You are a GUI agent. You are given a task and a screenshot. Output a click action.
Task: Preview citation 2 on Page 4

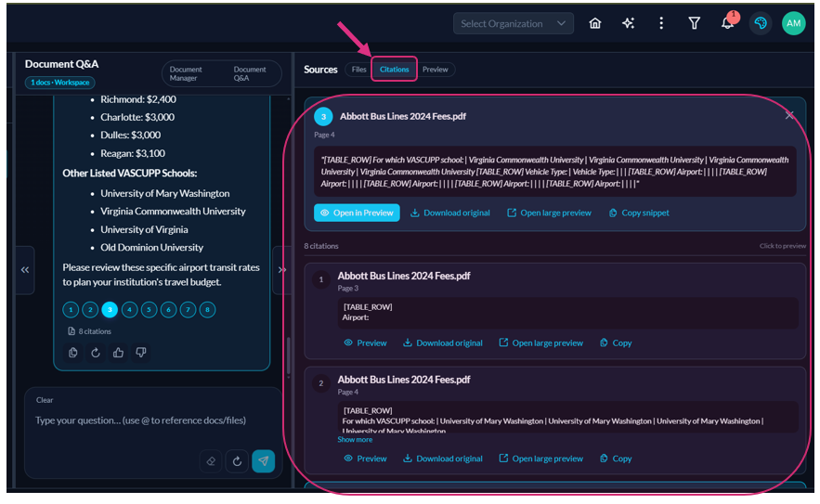click(x=365, y=459)
